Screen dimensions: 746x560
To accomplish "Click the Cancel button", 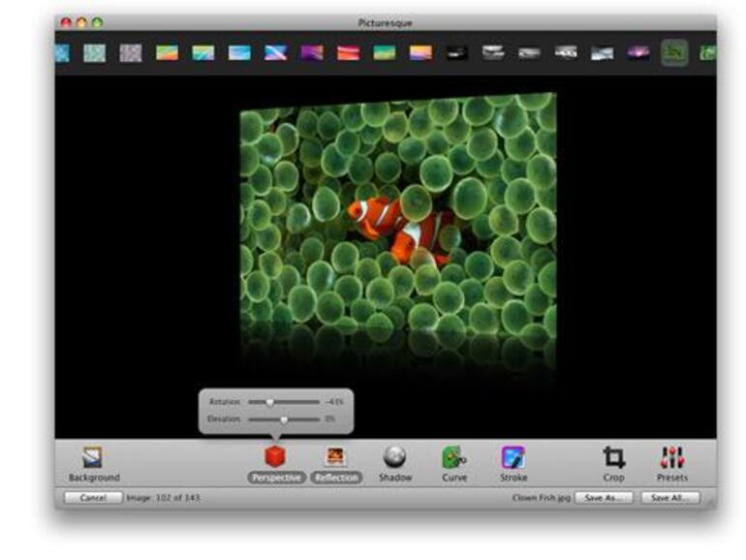I will click(93, 498).
